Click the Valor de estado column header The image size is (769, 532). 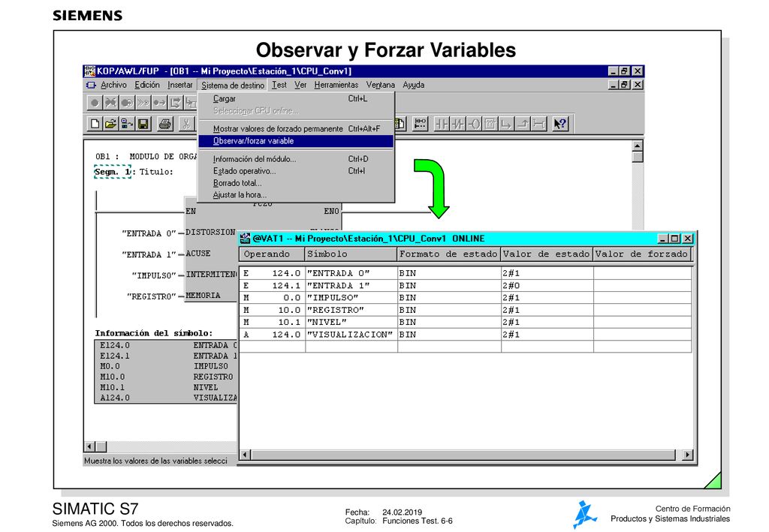pos(547,254)
